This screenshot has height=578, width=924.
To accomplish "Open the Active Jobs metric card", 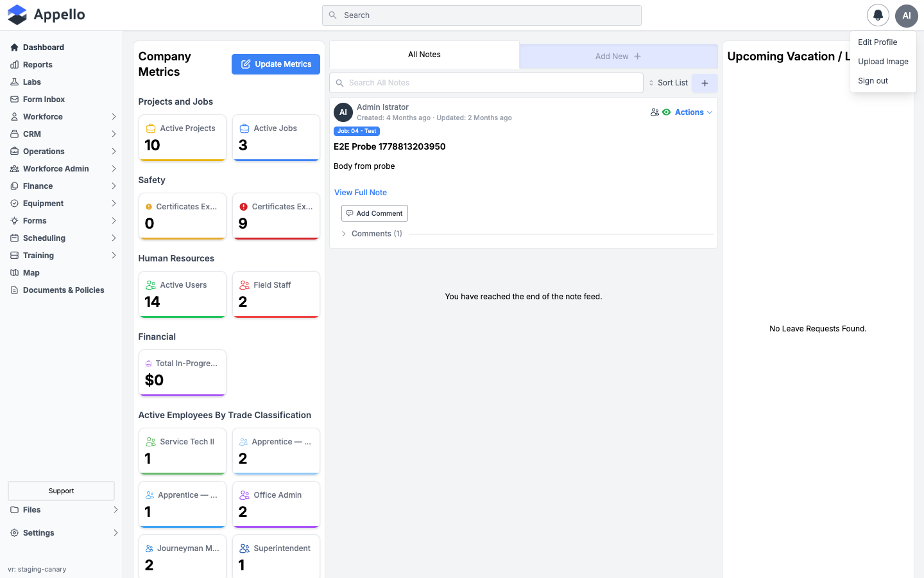I will click(x=276, y=137).
